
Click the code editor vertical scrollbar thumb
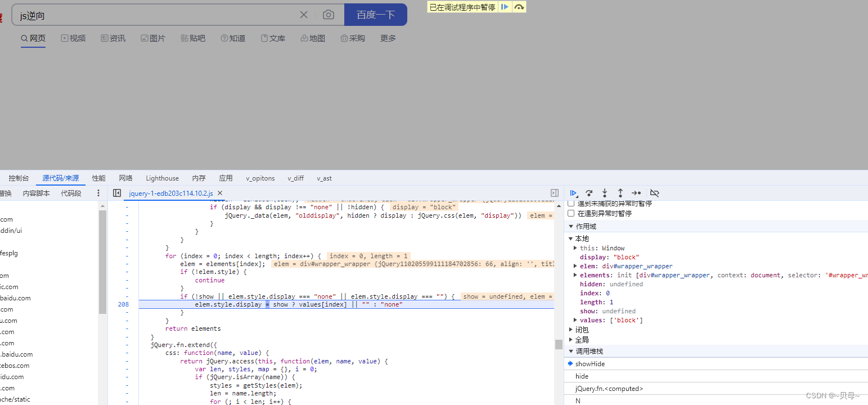559,344
